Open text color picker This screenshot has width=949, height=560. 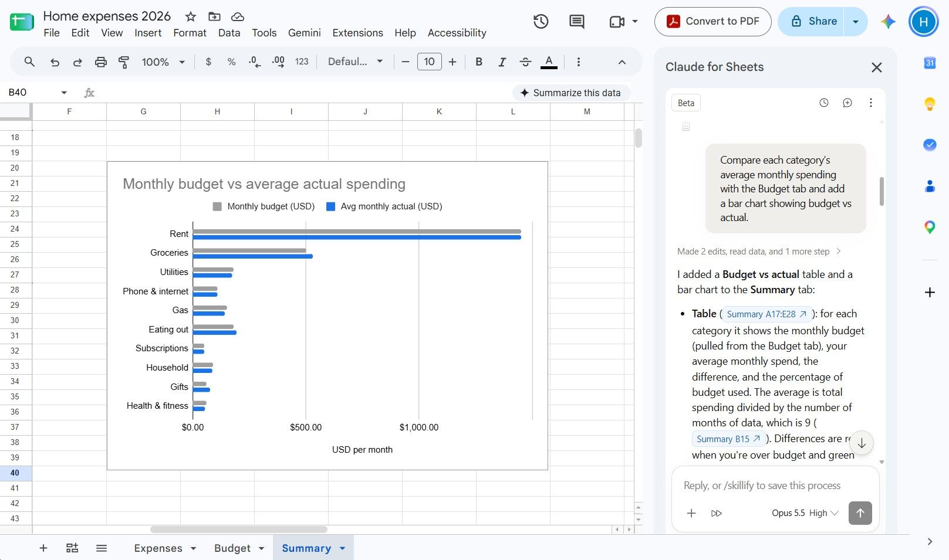tap(549, 62)
